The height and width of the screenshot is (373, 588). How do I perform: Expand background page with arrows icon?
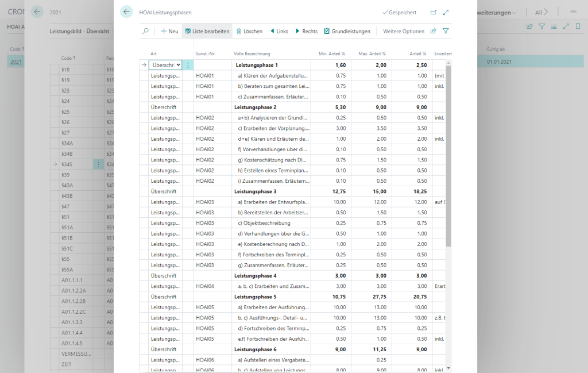pos(566,26)
